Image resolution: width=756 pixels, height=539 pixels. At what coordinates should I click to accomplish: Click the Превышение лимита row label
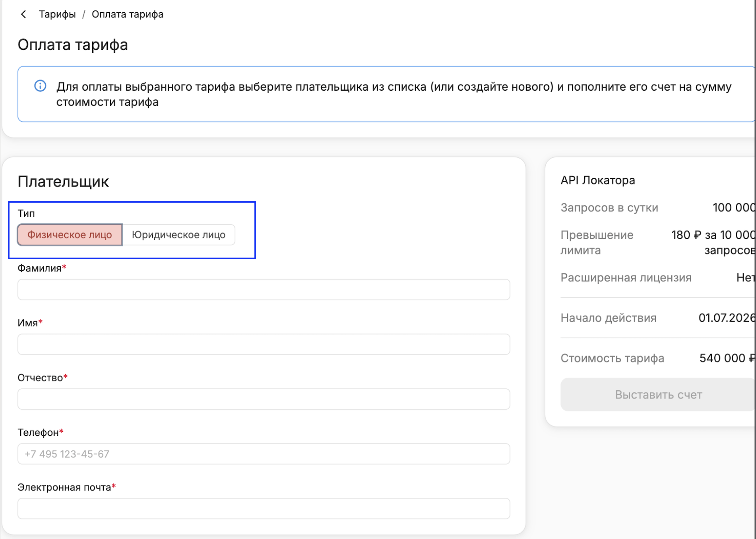click(597, 242)
